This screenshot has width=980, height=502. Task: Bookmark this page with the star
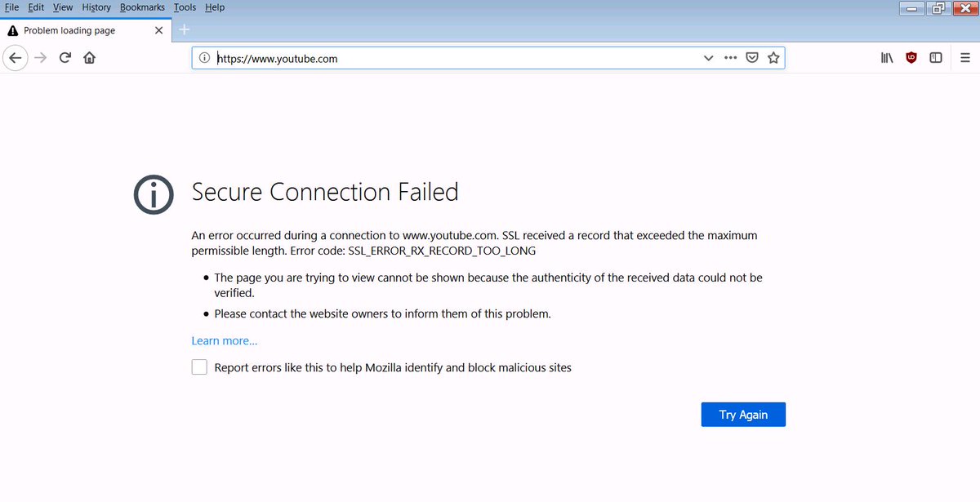[773, 58]
